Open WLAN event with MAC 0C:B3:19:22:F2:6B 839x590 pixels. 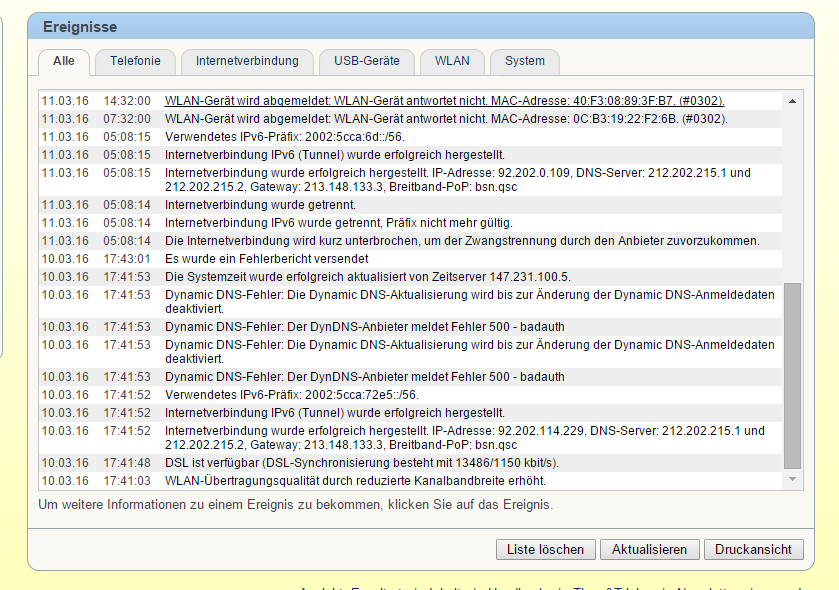pyautogui.click(x=446, y=119)
